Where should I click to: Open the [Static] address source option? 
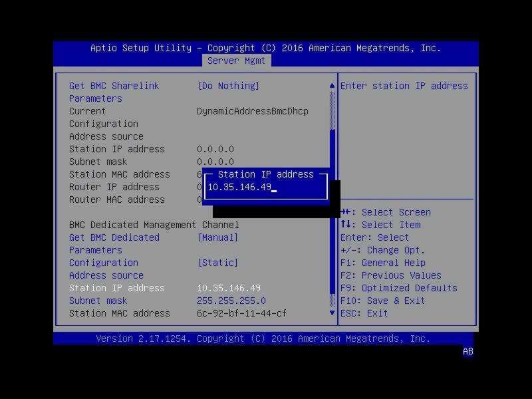[217, 263]
